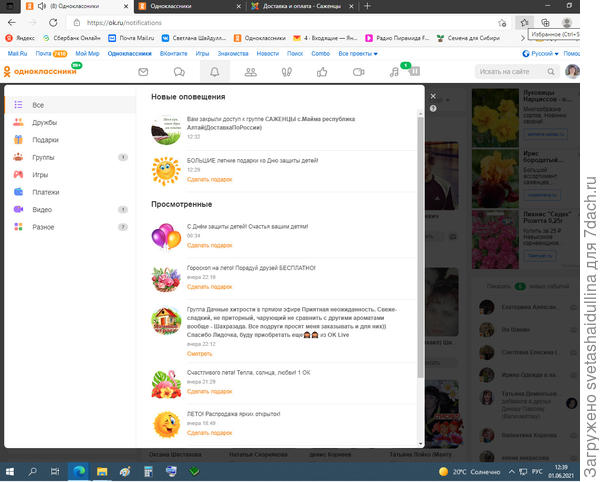This screenshot has height=482, width=600.
Task: Reload the page with the refresh icon
Action: [x=53, y=23]
